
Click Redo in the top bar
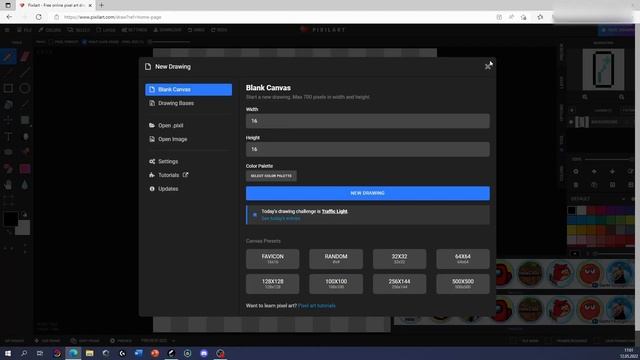(220, 30)
